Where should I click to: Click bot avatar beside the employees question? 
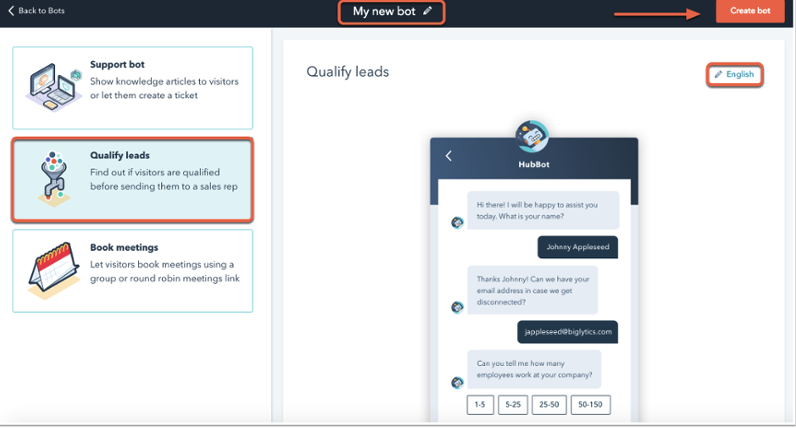pos(457,382)
